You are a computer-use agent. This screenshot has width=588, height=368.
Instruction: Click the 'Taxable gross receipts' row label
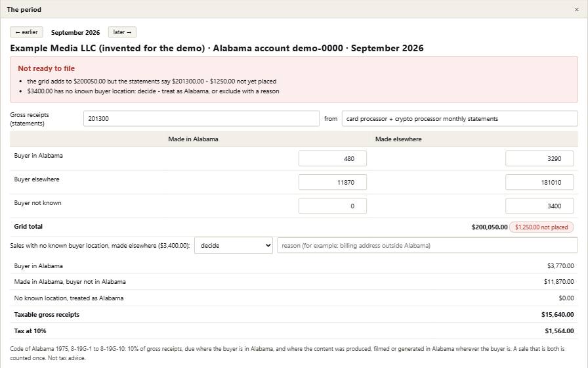click(47, 315)
